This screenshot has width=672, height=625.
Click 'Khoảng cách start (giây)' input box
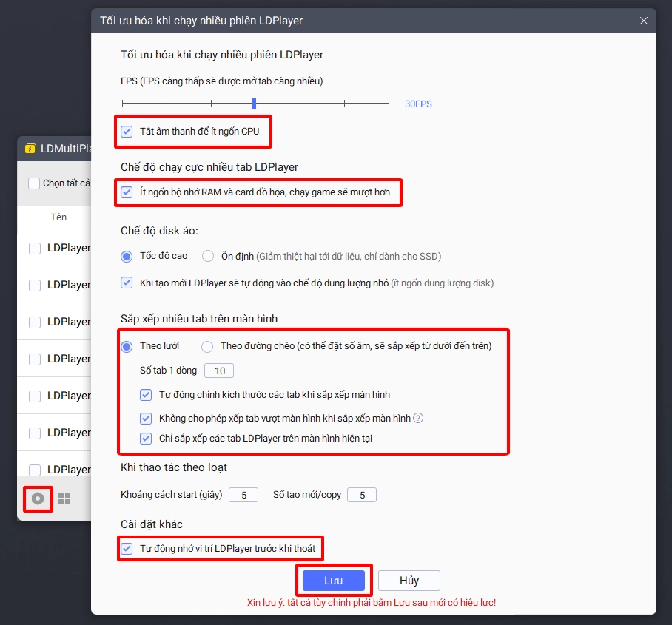click(243, 495)
